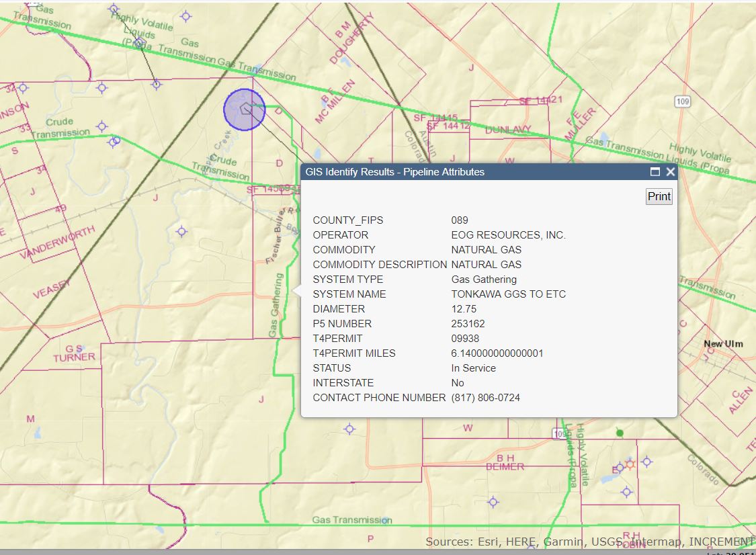The height and width of the screenshot is (555, 756).
Task: Click the VEASEY survey label on the map
Action: coord(51,288)
